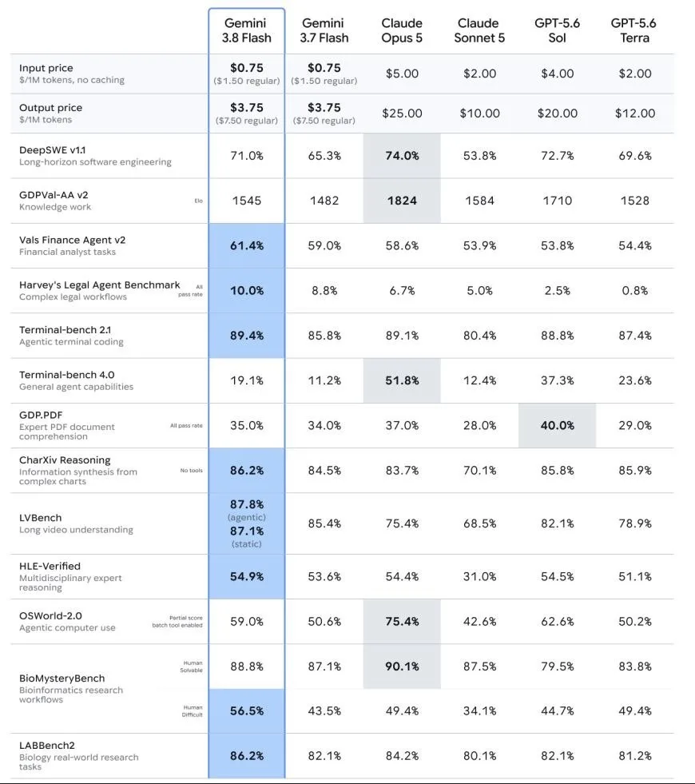Viewport: 695px width, 784px height.
Task: Click the 56.5% BioMysteryBench Human Difficult cell
Action: point(247,711)
